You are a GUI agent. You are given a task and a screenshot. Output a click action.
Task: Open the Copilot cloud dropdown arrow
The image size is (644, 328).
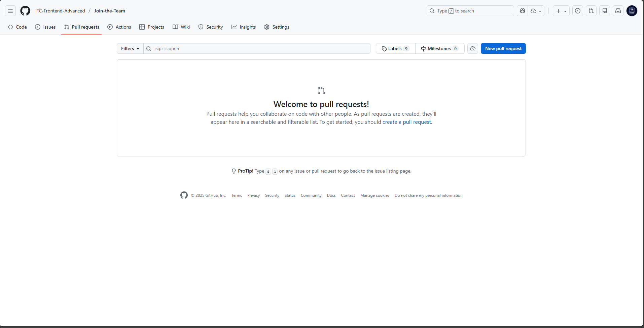[x=540, y=11]
